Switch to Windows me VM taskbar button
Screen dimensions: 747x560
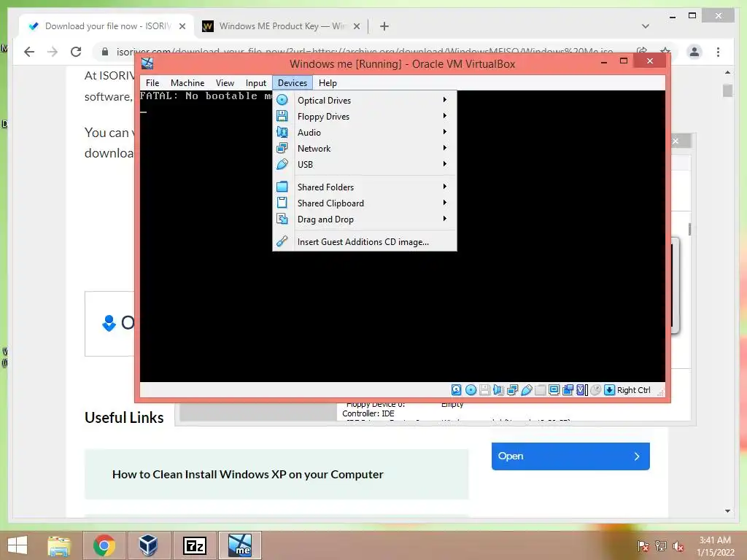pos(240,545)
